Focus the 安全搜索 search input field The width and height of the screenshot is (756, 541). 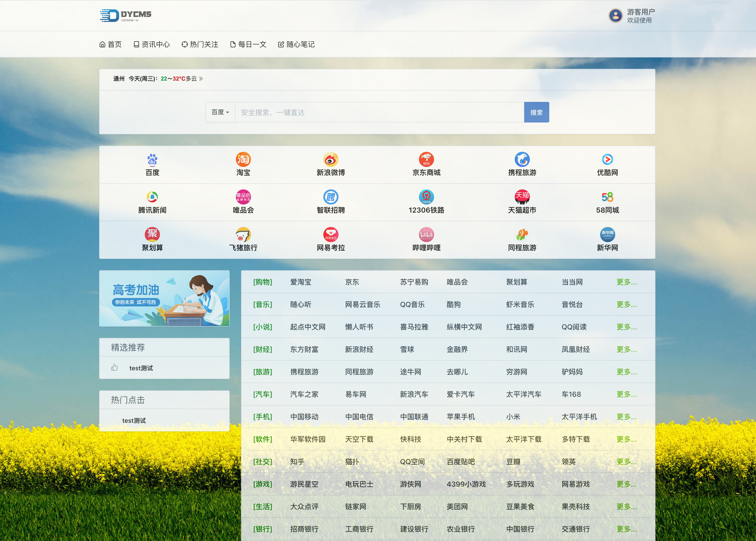379,112
